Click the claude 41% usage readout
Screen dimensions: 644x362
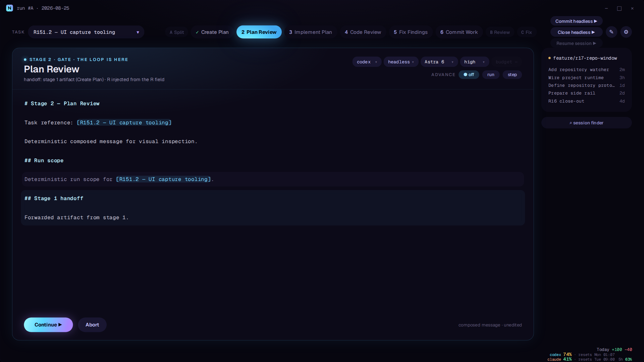coord(559,359)
